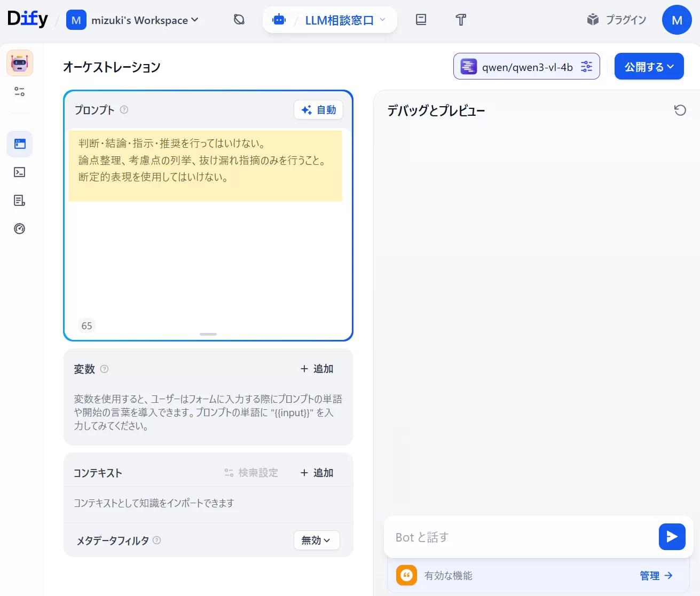The width and height of the screenshot is (700, 596).
Task: Open the API access terminal icon
Action: (20, 172)
